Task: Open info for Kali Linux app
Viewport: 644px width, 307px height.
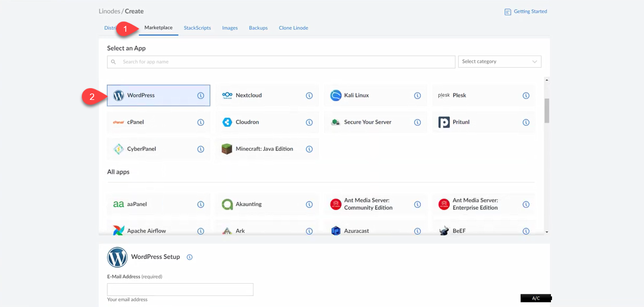Action: tap(417, 96)
